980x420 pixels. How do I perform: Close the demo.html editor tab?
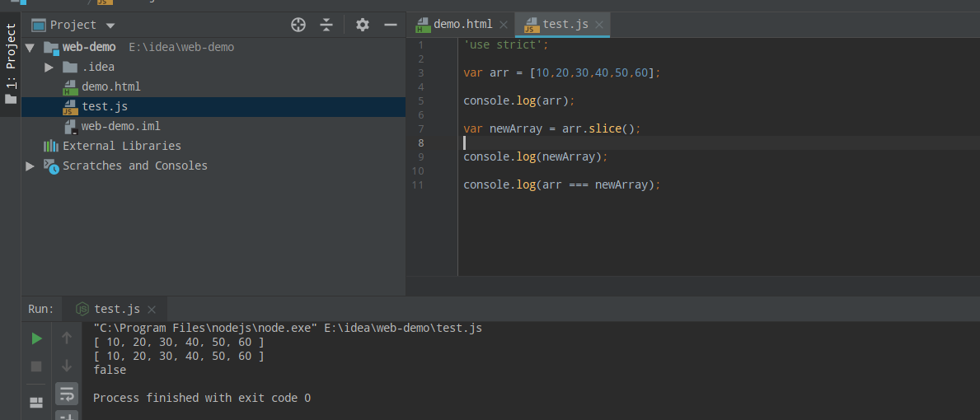click(x=504, y=25)
